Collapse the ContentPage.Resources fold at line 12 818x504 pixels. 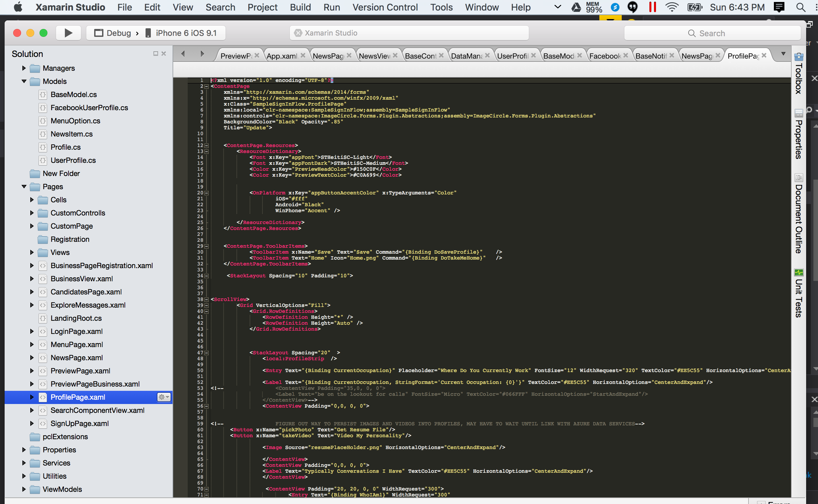206,146
